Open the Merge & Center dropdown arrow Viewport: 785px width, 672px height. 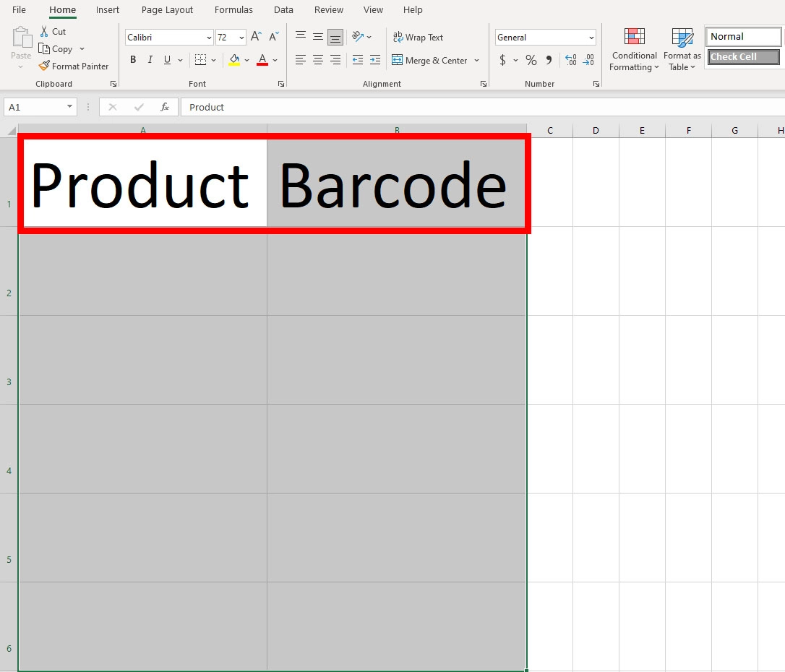476,61
